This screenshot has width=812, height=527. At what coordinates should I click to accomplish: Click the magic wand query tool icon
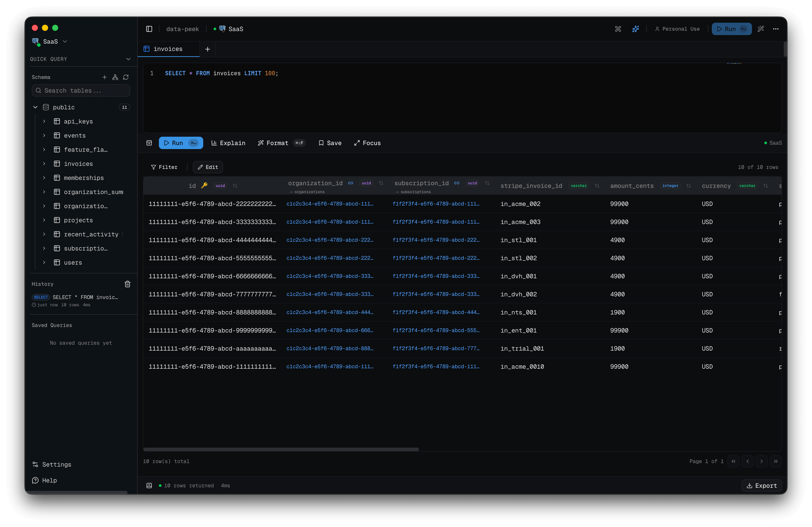[761, 29]
